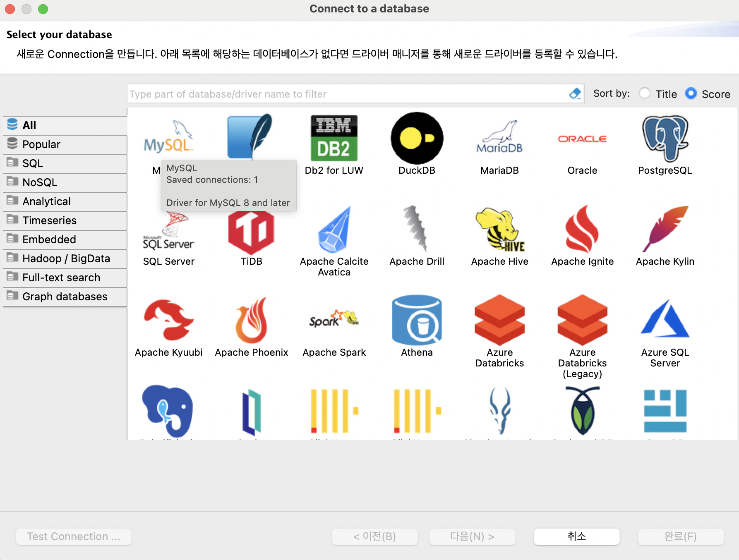Select the first ClickHouse yellow bars icon
Viewport: 739px width, 560px height.
334,410
